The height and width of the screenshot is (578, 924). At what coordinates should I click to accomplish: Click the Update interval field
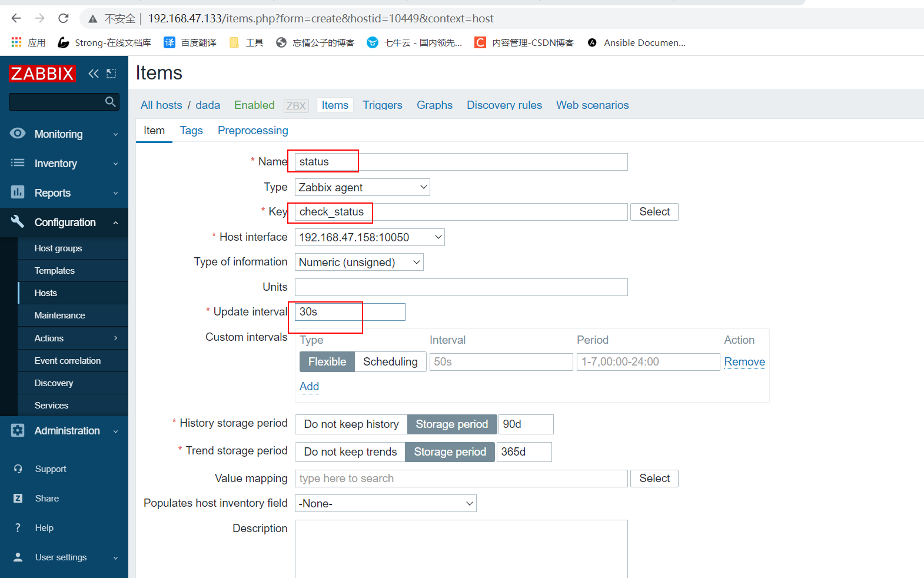point(350,312)
